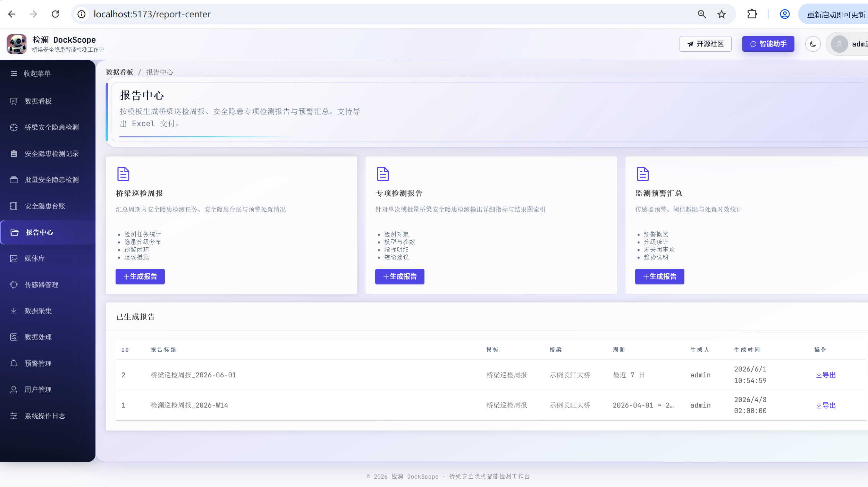
Task: Click the 隐患分级分布 bullet item
Action: pos(143,242)
